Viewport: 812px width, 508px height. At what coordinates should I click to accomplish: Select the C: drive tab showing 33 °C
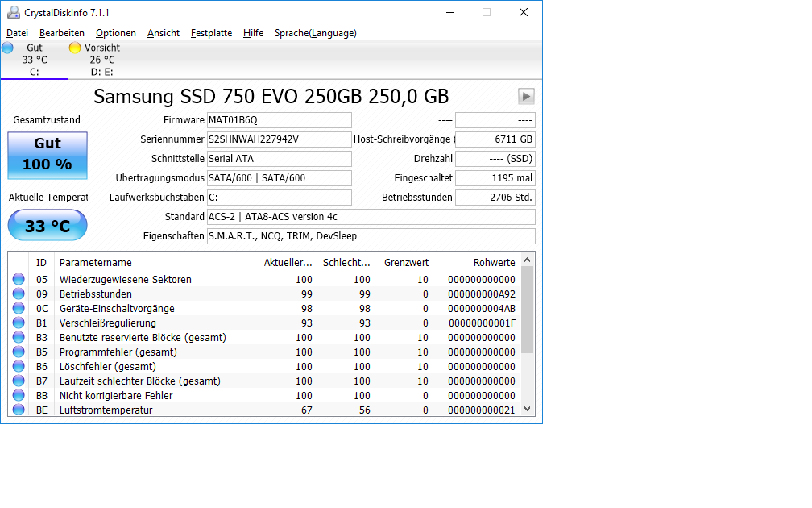34,60
